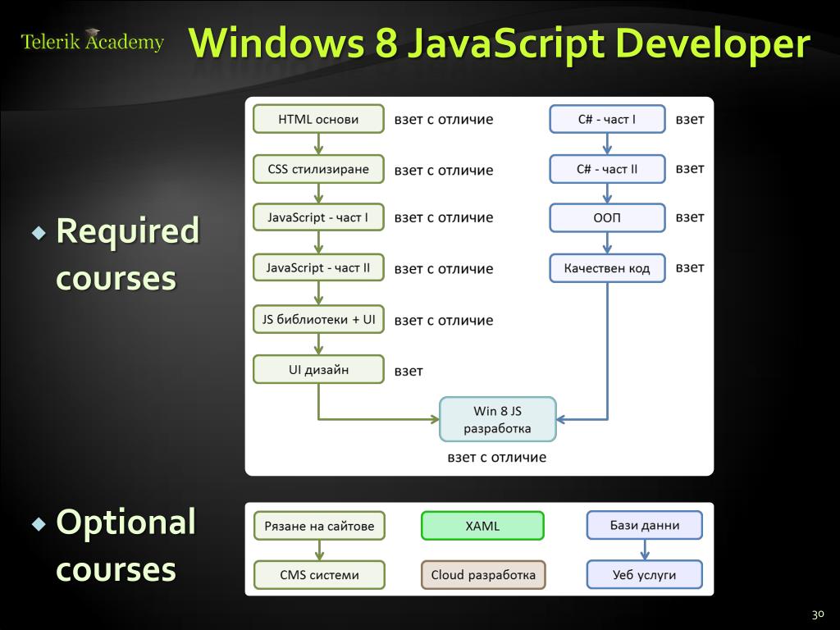This screenshot has width=840, height=630.
Task: Open the "JS библиотеки + UI" box
Action: pos(318,319)
